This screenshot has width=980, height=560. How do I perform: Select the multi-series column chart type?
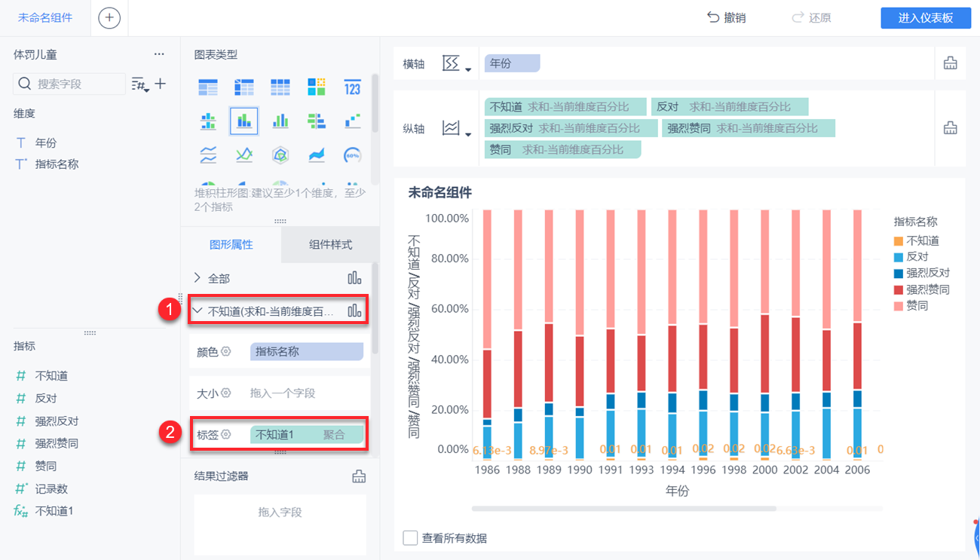[280, 121]
